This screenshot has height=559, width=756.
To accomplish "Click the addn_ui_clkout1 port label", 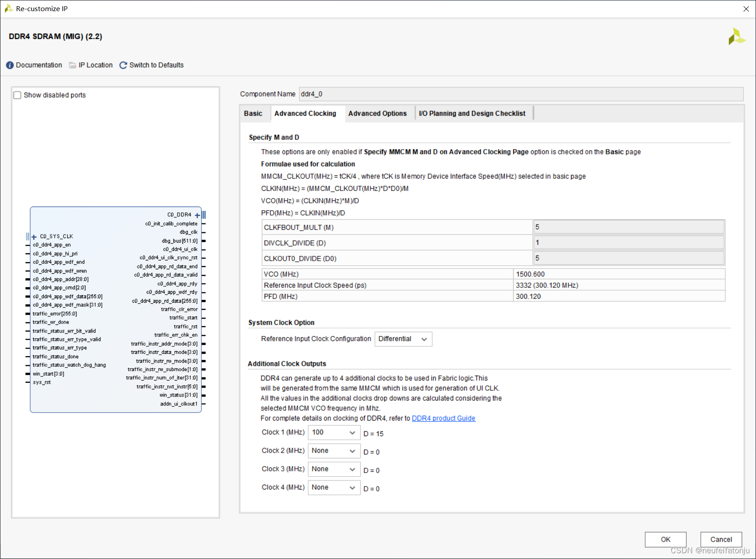I will [x=179, y=404].
